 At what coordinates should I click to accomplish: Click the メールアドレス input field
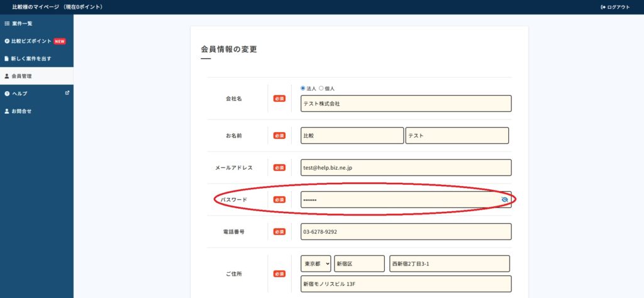(x=406, y=168)
